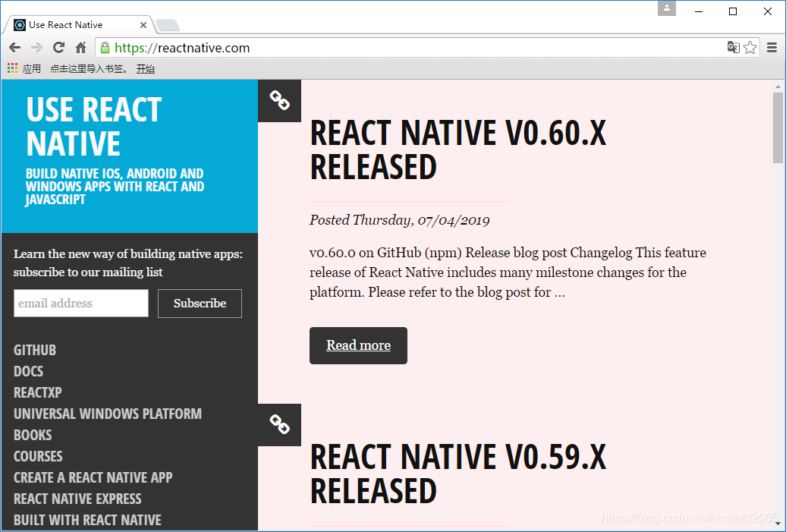786x532 pixels.
Task: Click the USE REACT NATIVE site title
Action: [94, 126]
